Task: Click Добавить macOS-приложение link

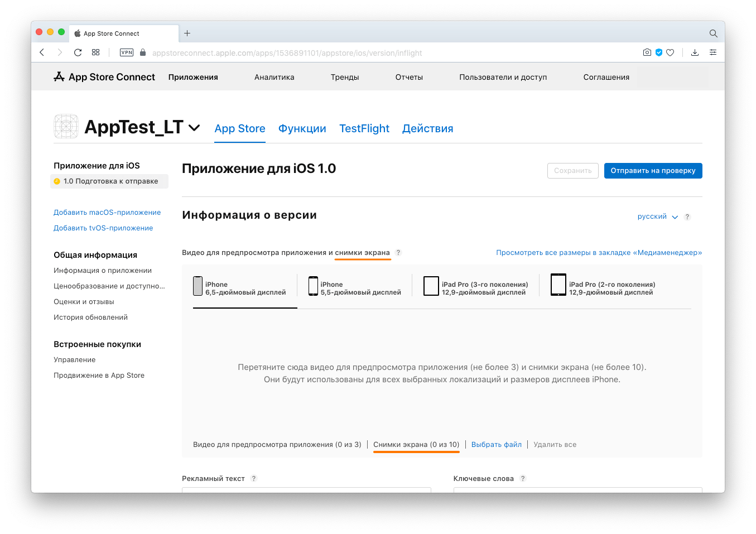Action: pyautogui.click(x=107, y=213)
